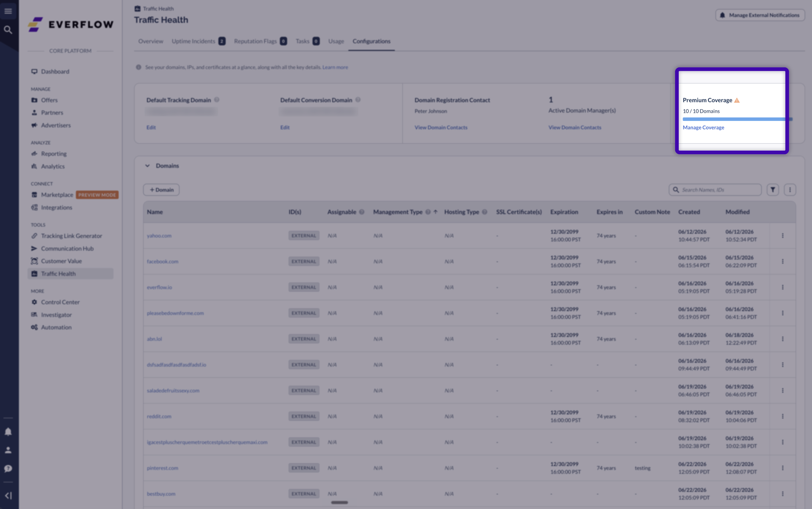Viewport: 812px width, 509px height.
Task: Switch to Uptime Incidents tab
Action: (x=198, y=41)
